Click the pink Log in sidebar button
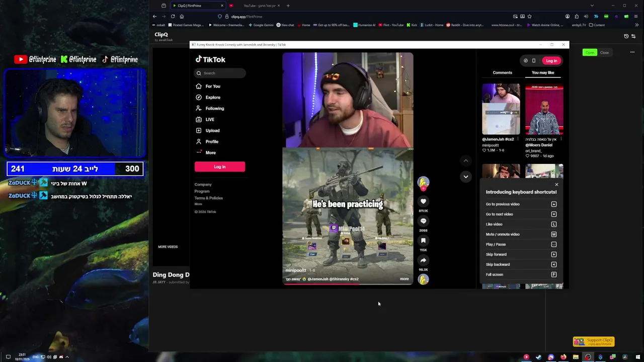This screenshot has width=644, height=362. click(220, 166)
